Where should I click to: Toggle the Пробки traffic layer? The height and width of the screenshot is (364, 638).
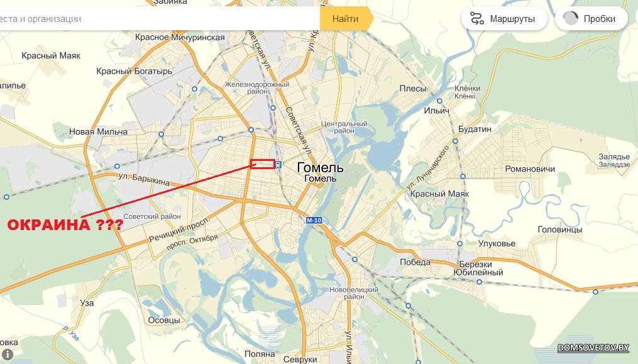(591, 19)
